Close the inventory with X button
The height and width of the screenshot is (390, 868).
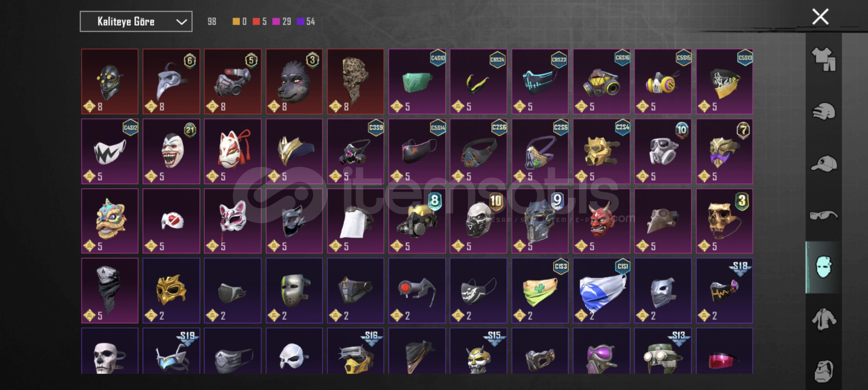coord(820,17)
